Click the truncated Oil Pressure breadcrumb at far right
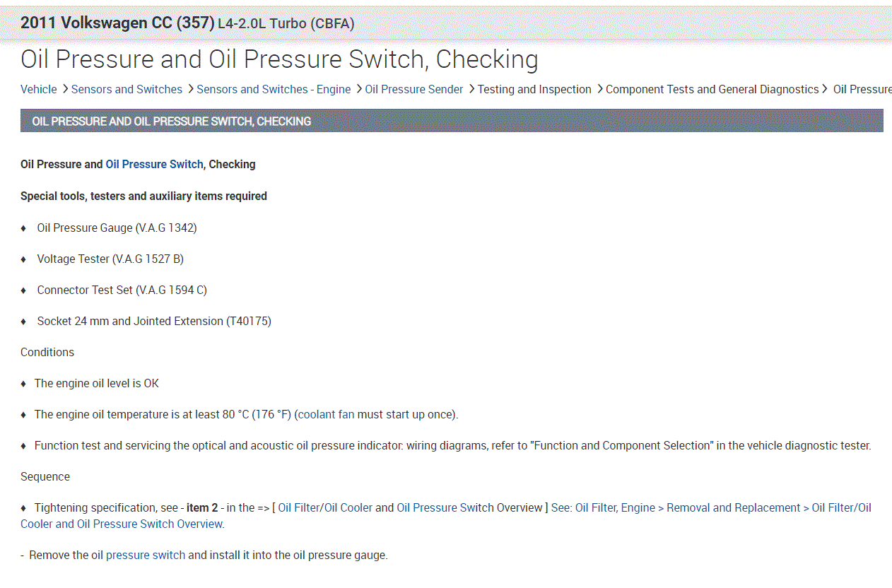The width and height of the screenshot is (892, 588). point(862,89)
